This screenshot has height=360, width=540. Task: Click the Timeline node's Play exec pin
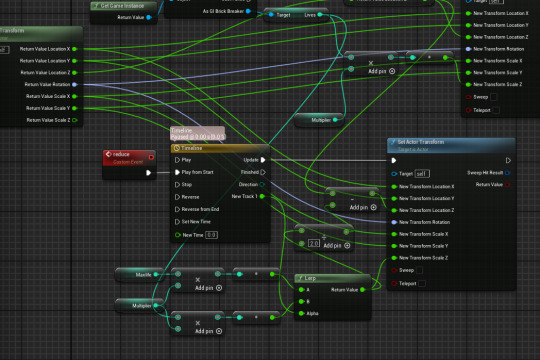click(x=177, y=160)
